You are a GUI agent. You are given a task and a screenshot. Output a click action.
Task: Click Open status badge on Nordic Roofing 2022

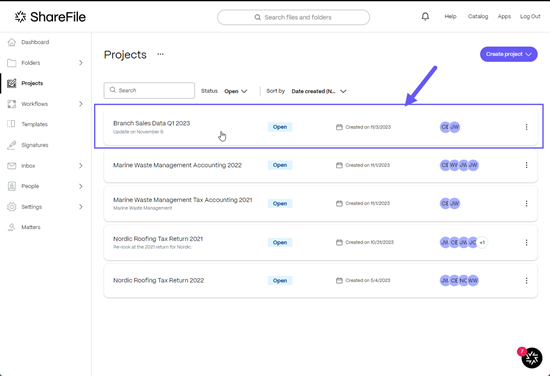pos(280,281)
